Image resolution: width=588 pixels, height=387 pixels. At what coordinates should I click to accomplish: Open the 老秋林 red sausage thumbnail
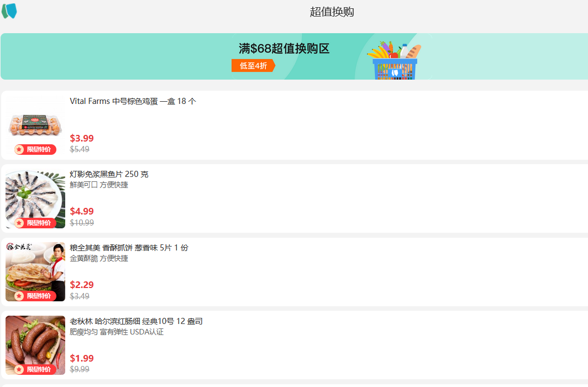35,346
